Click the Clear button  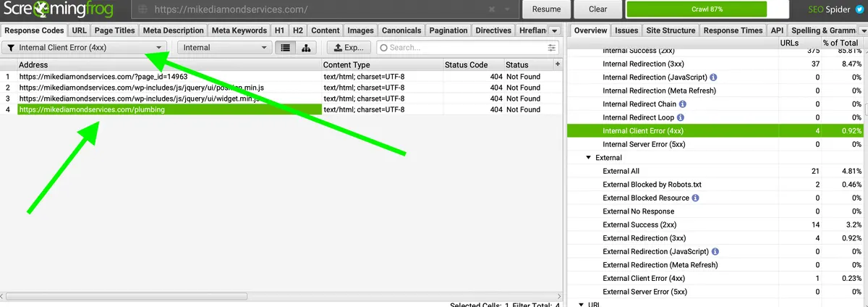(x=598, y=10)
